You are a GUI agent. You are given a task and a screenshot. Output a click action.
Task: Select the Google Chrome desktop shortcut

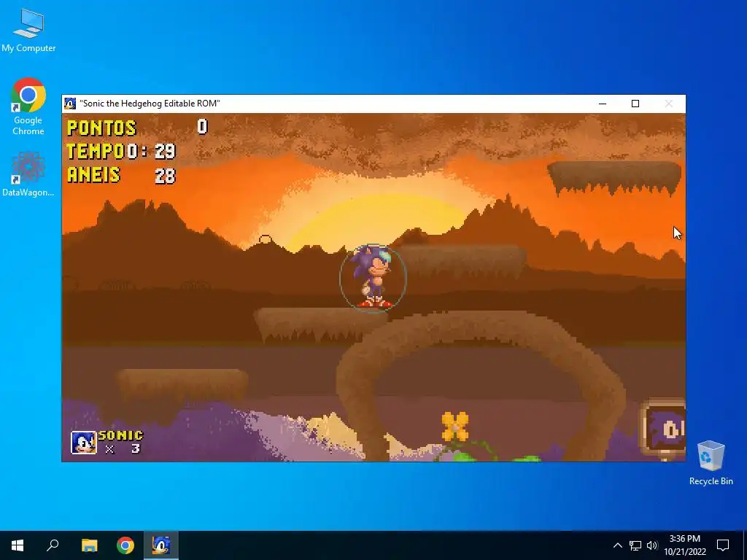[28, 106]
